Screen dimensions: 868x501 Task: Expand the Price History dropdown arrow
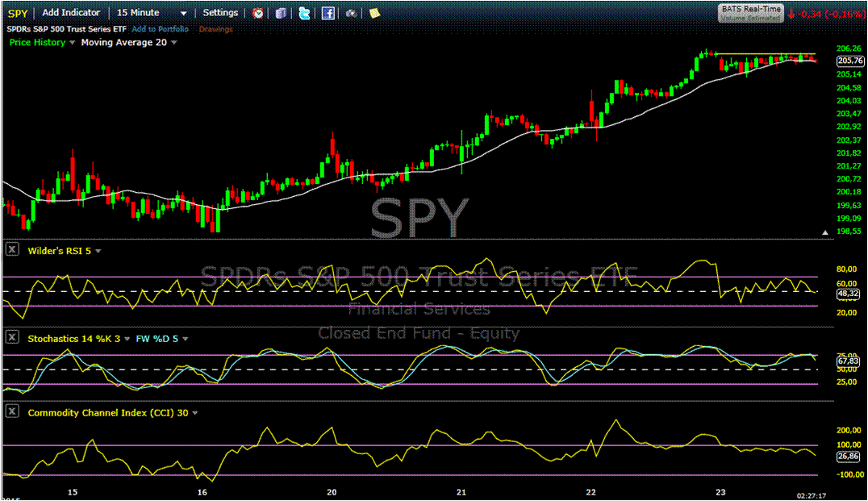pos(72,43)
